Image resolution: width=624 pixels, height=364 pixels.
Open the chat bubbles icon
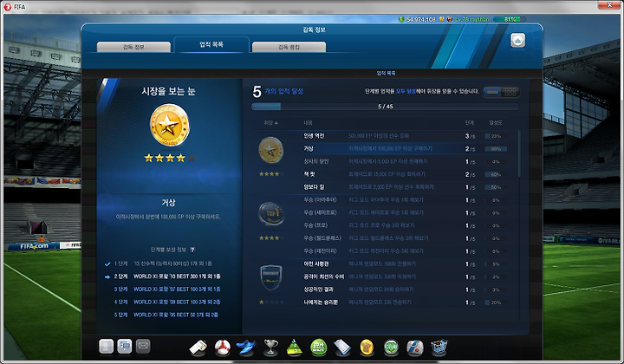coord(125,346)
